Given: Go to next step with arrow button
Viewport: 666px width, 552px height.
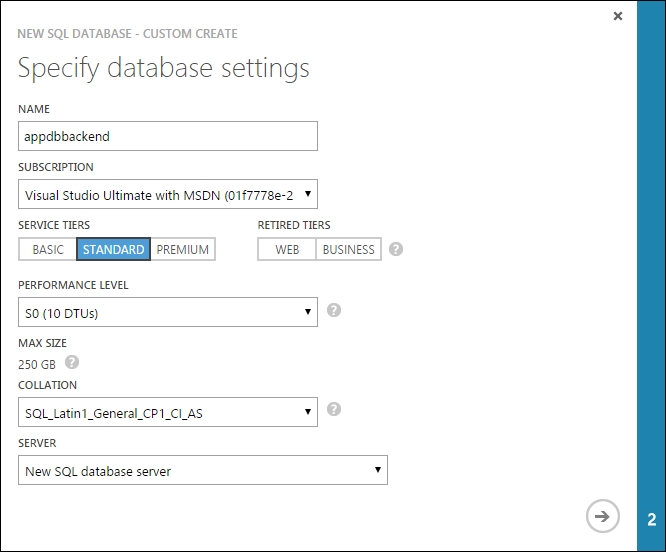Looking at the screenshot, I should (x=603, y=516).
